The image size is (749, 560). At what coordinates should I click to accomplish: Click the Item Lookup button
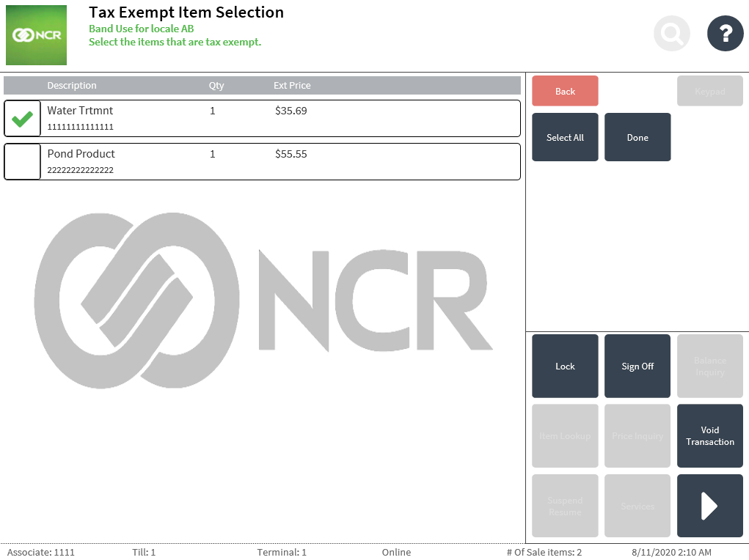tap(565, 436)
